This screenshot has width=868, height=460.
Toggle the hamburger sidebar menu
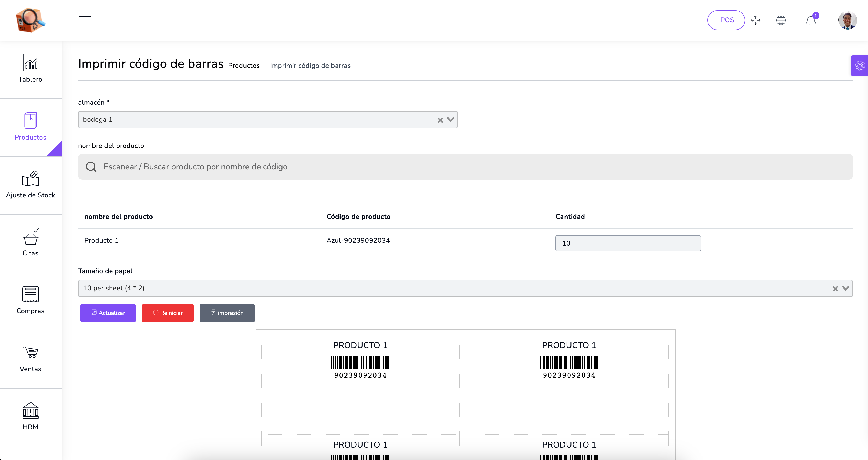click(x=85, y=20)
